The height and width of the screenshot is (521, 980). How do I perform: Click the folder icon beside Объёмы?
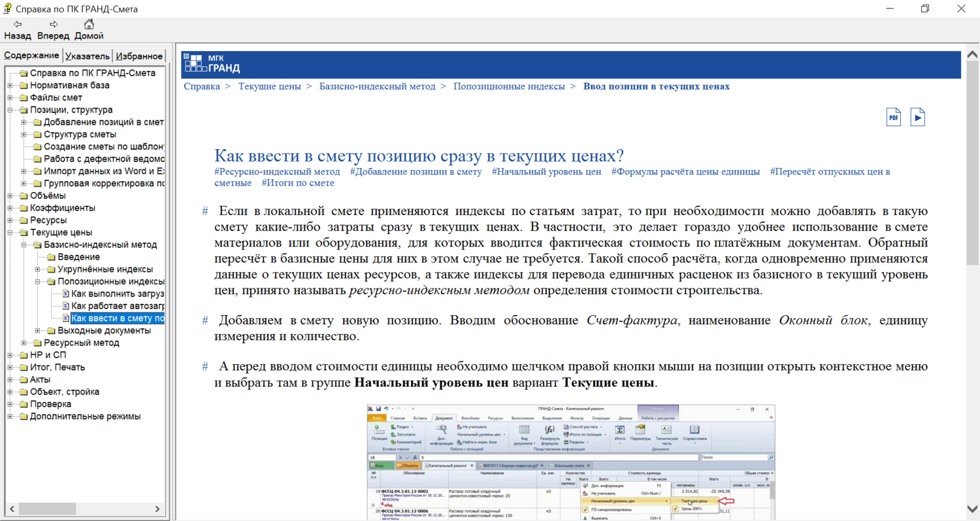[x=24, y=196]
